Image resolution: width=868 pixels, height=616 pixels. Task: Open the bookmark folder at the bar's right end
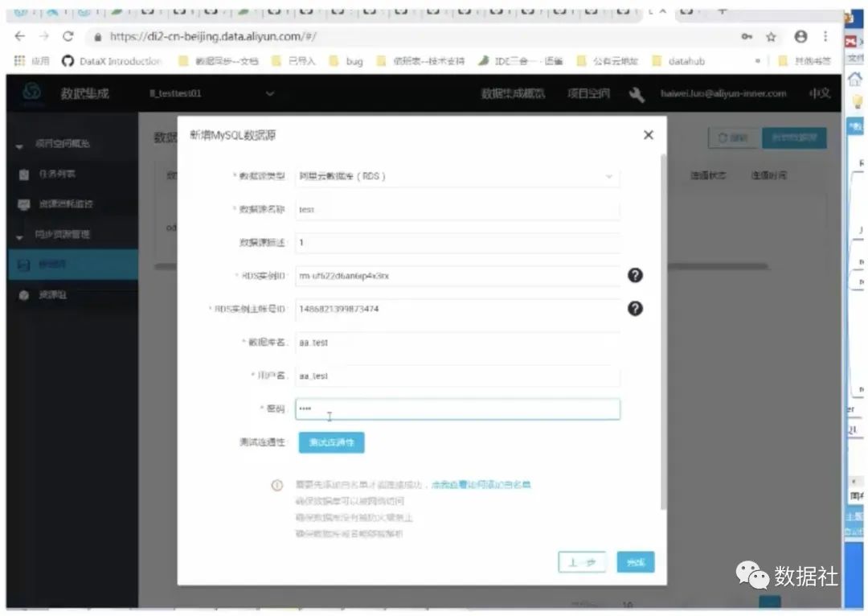pos(805,61)
